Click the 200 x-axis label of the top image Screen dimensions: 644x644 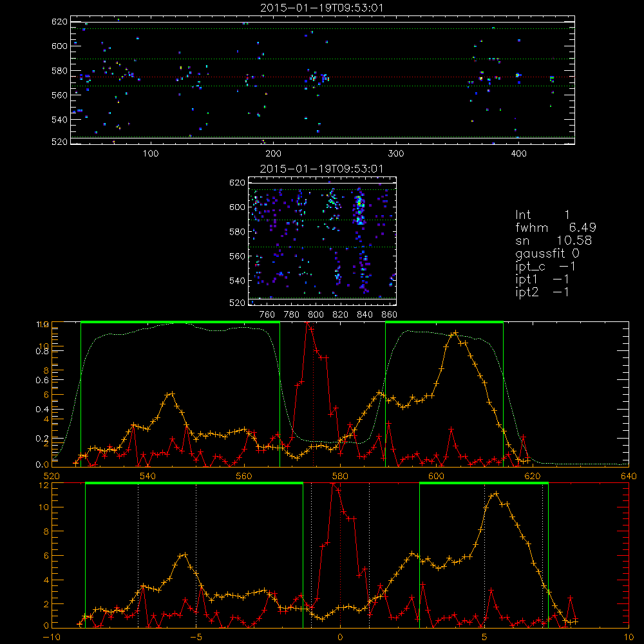(273, 154)
